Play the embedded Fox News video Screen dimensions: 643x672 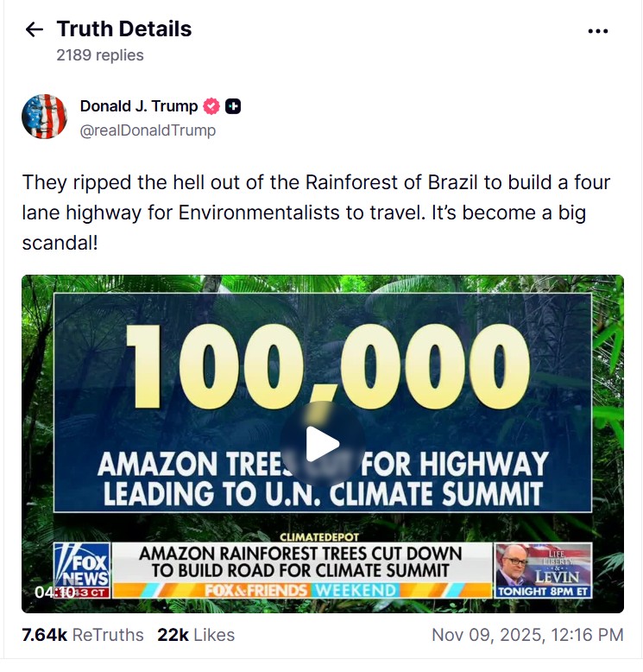(323, 444)
